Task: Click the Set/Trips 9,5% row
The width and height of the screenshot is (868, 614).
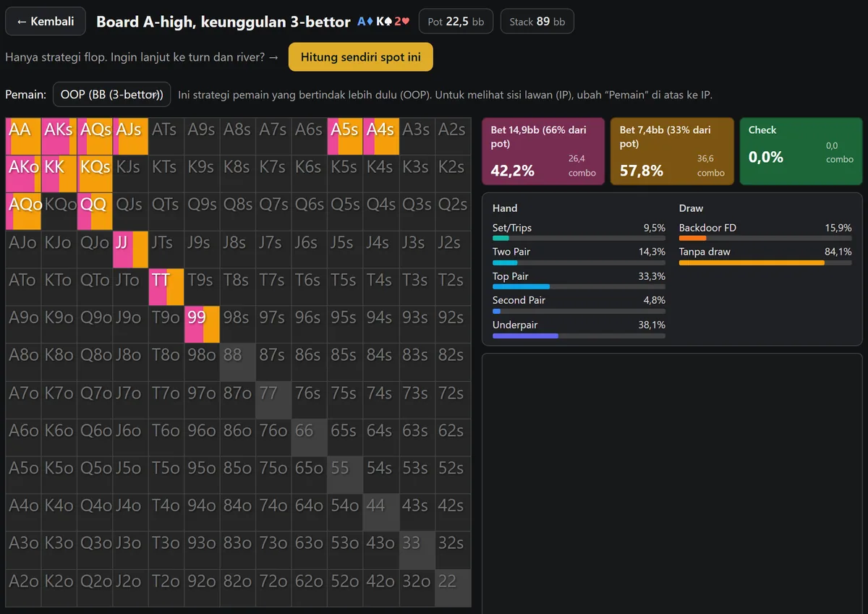Action: [x=579, y=232]
